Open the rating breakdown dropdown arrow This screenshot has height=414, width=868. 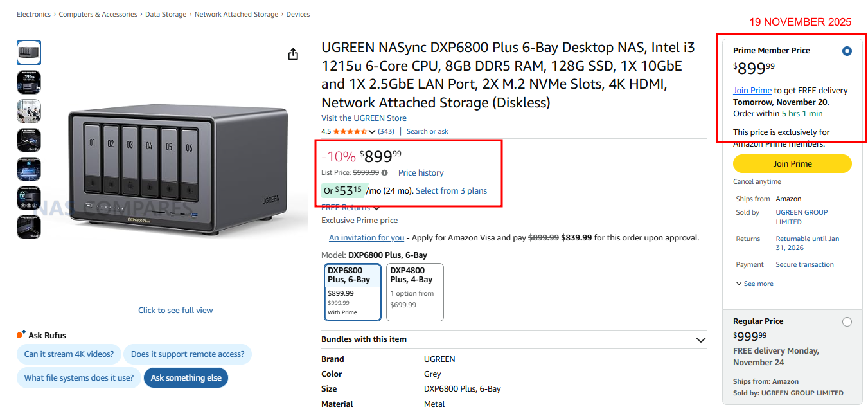[372, 132]
